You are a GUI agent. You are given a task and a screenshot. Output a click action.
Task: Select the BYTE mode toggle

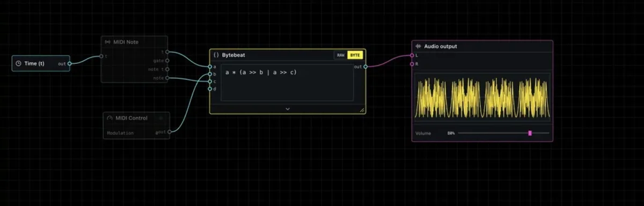click(355, 55)
